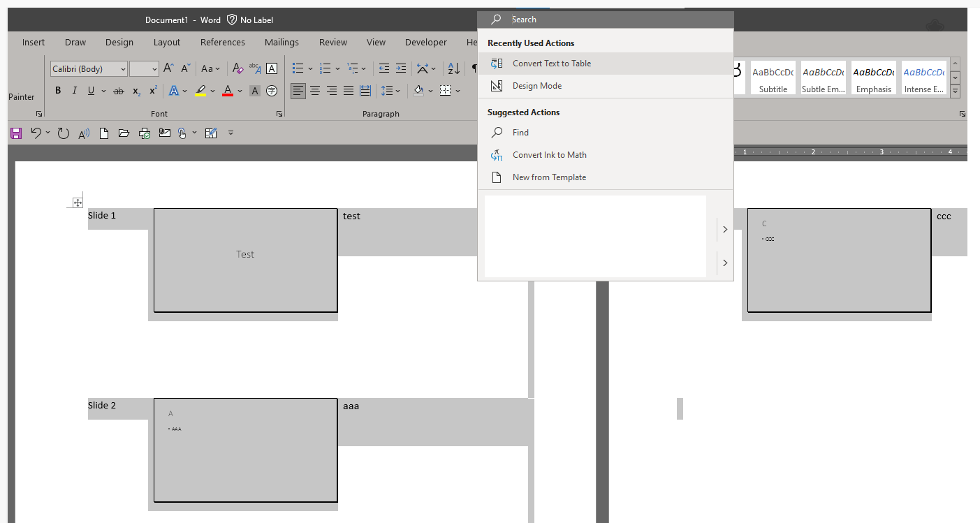The width and height of the screenshot is (980, 523).
Task: Decrease paragraph indent
Action: tap(384, 68)
